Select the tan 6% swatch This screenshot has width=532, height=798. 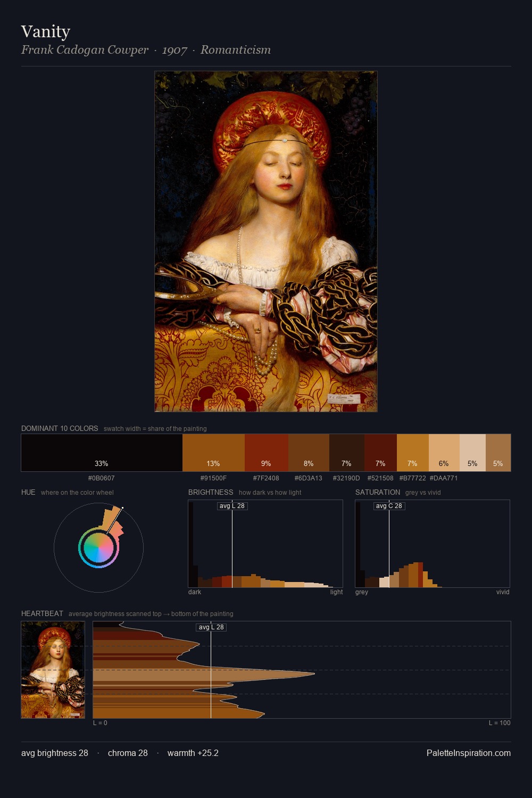pos(444,453)
